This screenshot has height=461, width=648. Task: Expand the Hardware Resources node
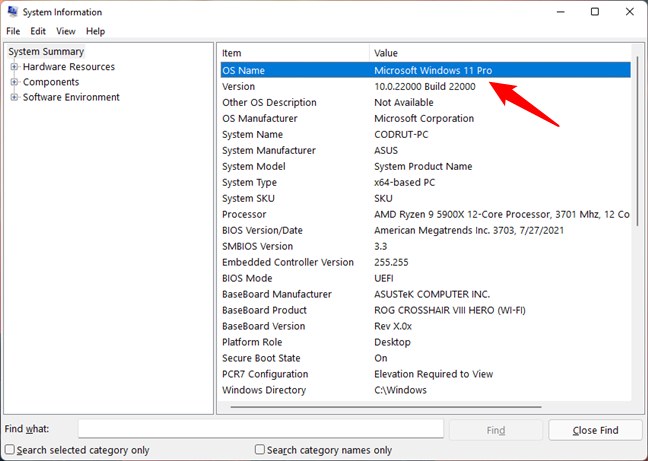(x=14, y=67)
